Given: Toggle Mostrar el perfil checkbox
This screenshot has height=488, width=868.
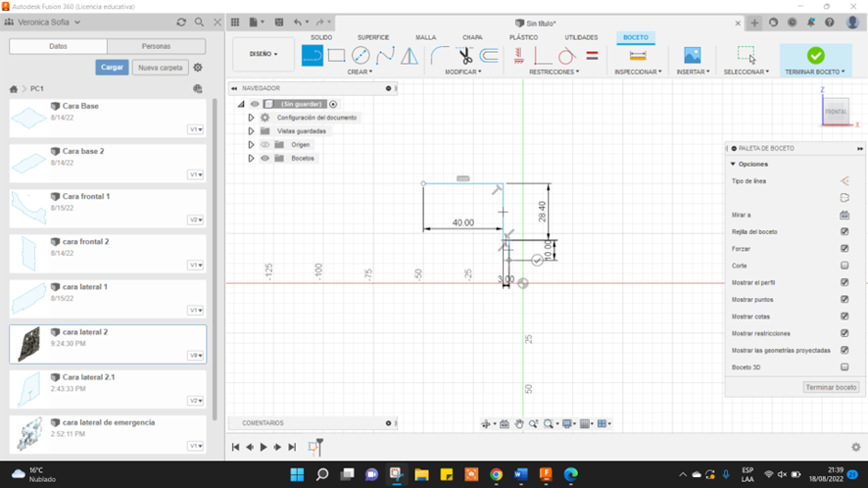Looking at the screenshot, I should (844, 282).
